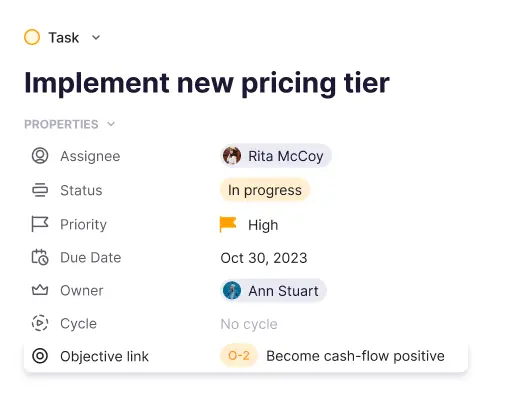Set a cycle via No cycle field
Viewport: 516px width, 397px height.
click(249, 324)
